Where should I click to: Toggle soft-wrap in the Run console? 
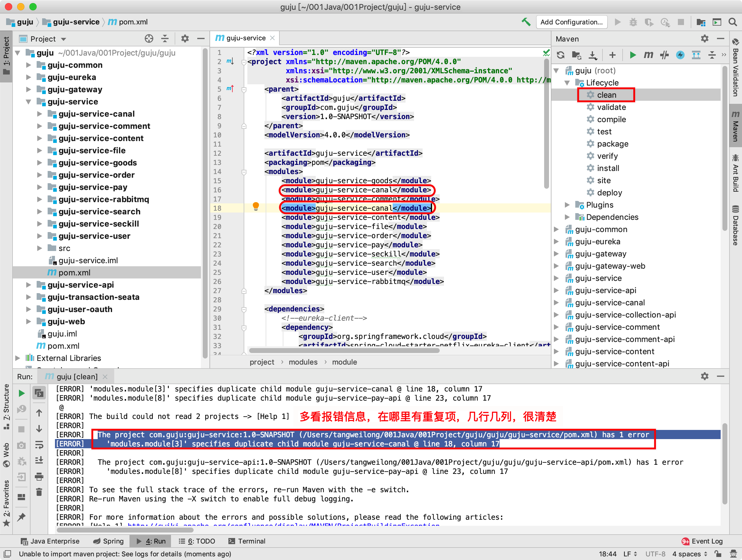pos(39,445)
